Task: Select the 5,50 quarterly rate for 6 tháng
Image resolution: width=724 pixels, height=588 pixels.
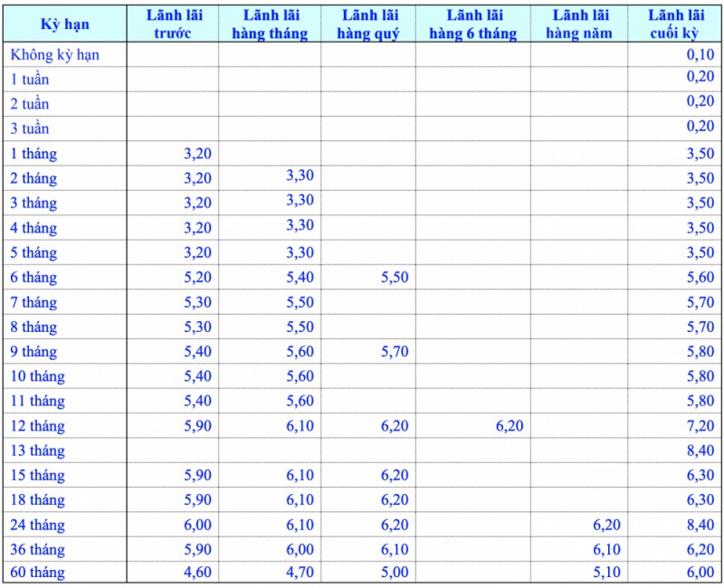Action: pyautogui.click(x=394, y=278)
